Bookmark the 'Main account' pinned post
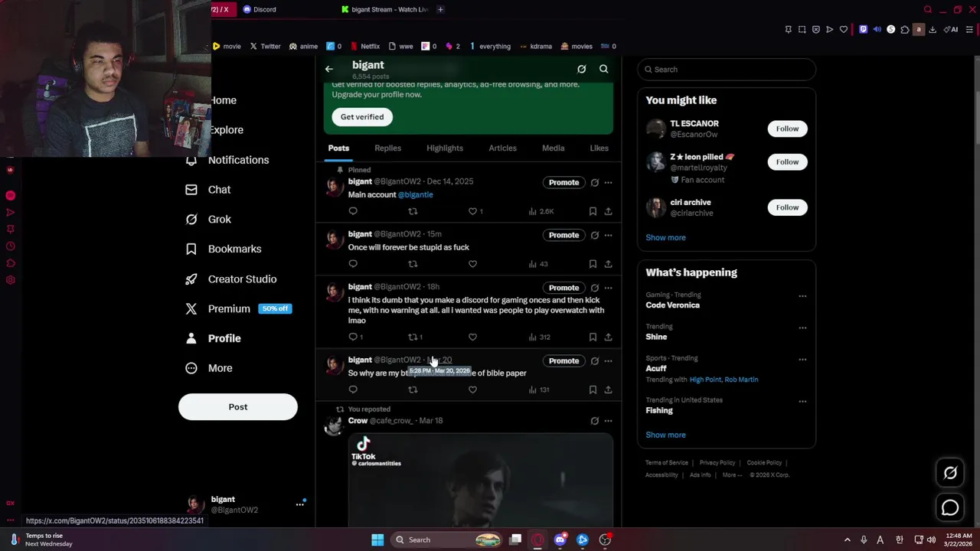The height and width of the screenshot is (551, 980). 593,211
